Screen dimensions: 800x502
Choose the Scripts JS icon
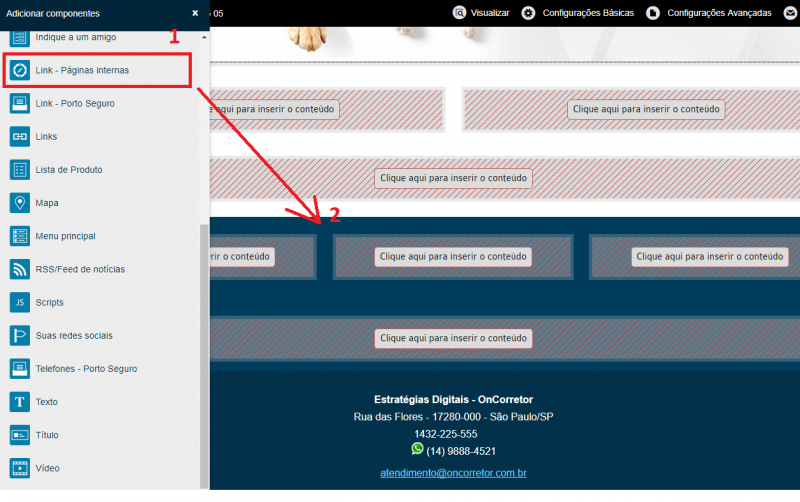click(x=19, y=302)
